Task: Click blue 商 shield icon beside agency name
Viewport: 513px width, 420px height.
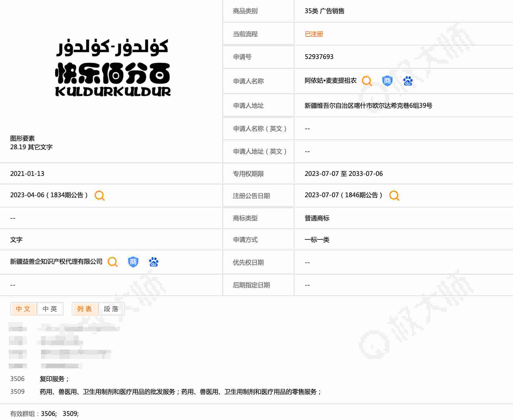Action: pyautogui.click(x=133, y=262)
